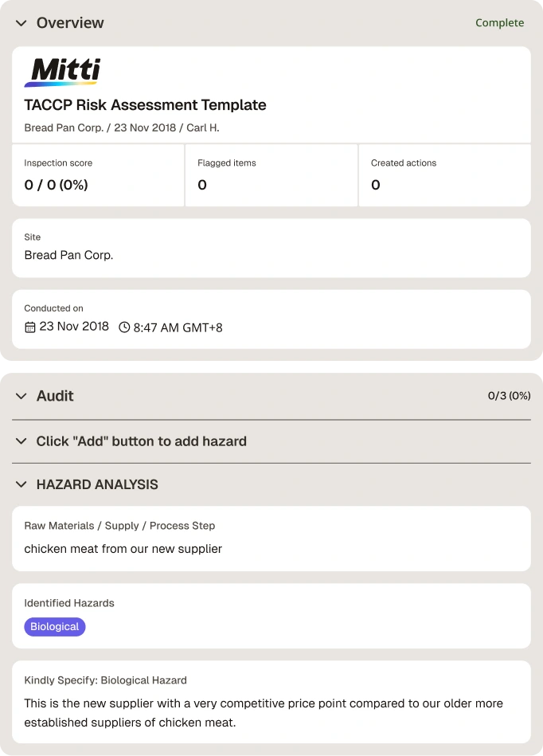Click the HAZARD ANALYSIS heading text
The image size is (543, 756).
click(x=97, y=484)
